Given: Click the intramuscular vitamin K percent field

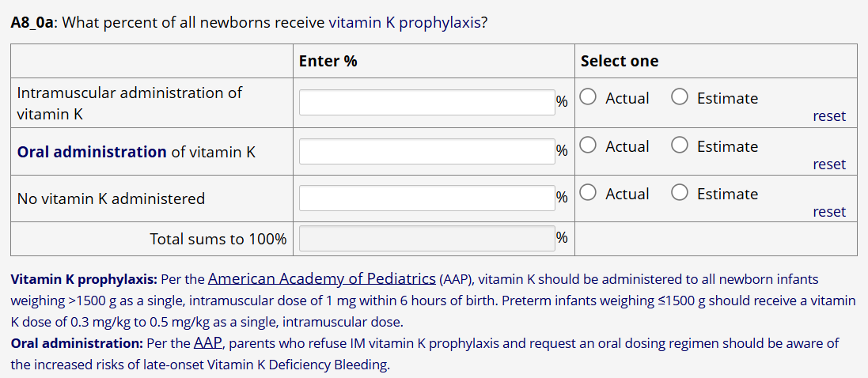Looking at the screenshot, I should [x=426, y=102].
